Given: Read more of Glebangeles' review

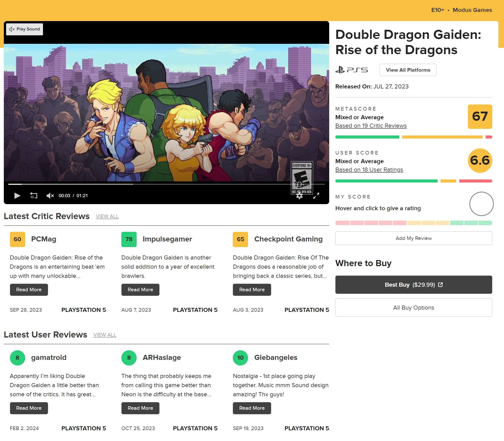Looking at the screenshot, I should (252, 408).
